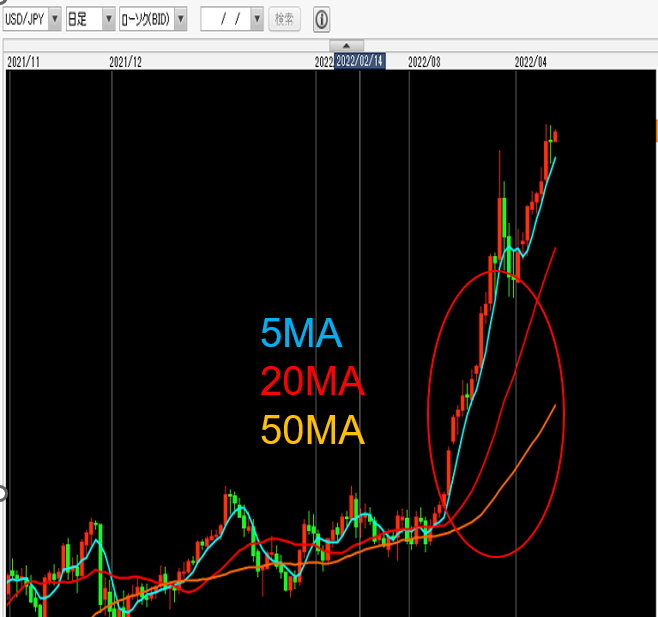Click the end of the red 20MA line
The height and width of the screenshot is (617, 658).
[555, 248]
